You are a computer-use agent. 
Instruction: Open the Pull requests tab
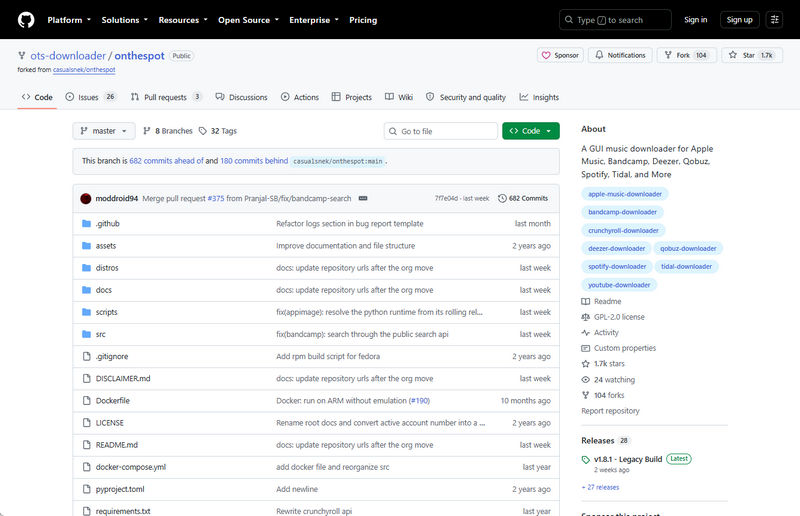[x=166, y=97]
